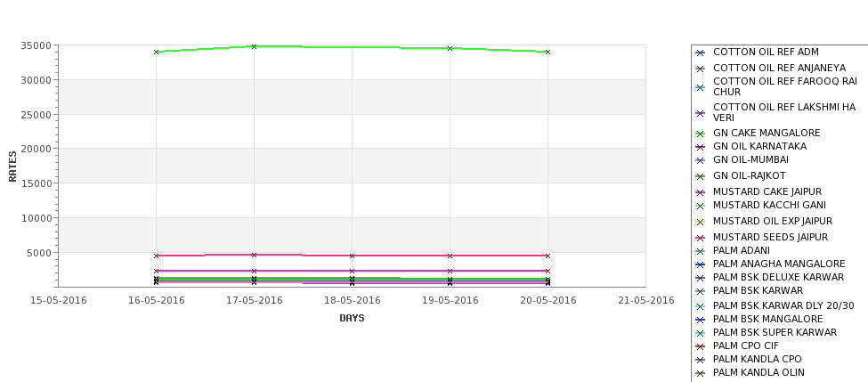Click the COTTON OIL REF ADM legend marker

coord(701,53)
